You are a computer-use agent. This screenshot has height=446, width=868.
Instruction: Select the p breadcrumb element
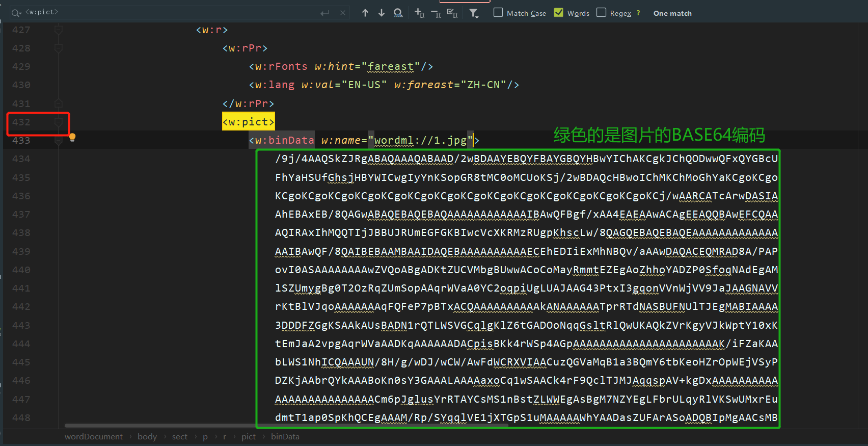click(x=205, y=437)
